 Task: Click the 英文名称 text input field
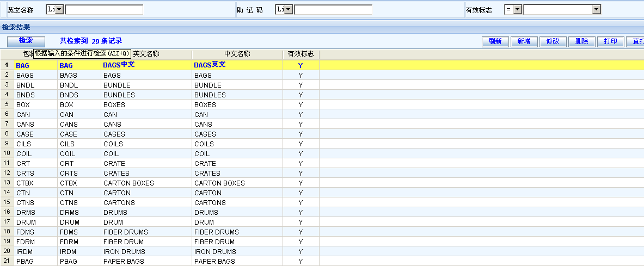104,10
